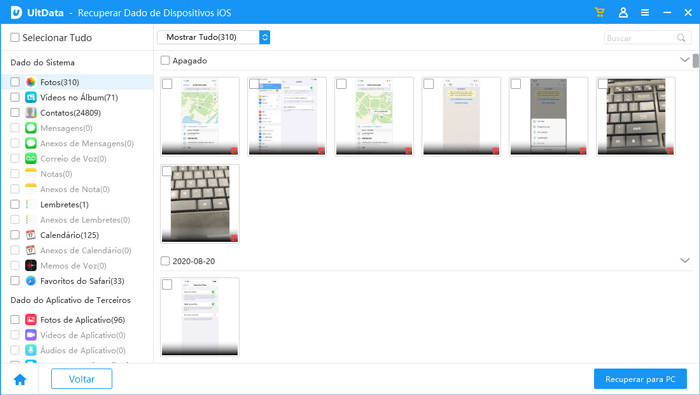Click the Anexos de Lembretes icon

click(x=31, y=220)
